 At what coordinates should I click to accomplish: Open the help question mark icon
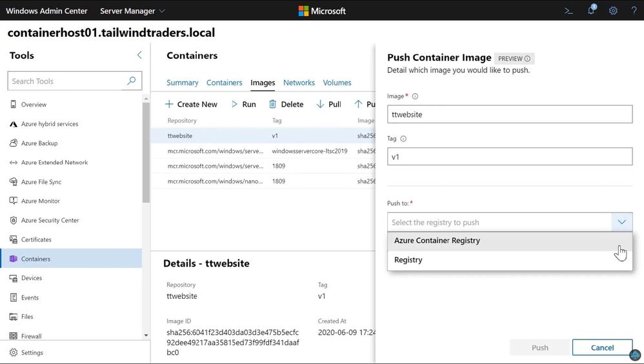[x=634, y=11]
